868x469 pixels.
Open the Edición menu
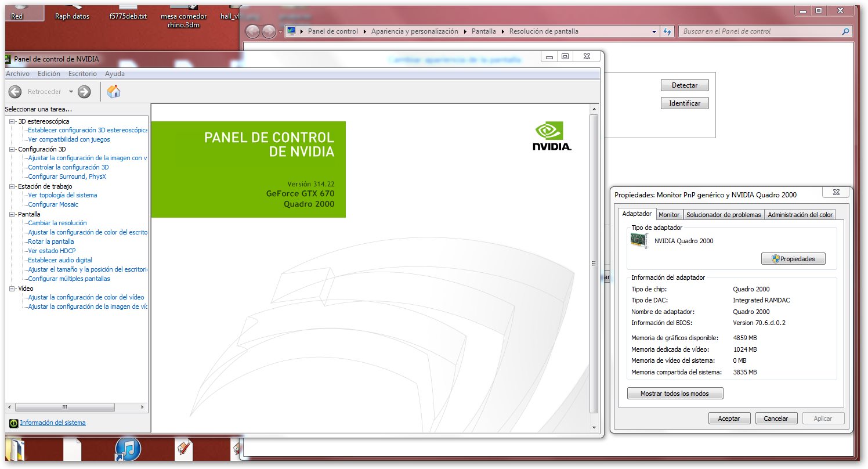(x=49, y=74)
